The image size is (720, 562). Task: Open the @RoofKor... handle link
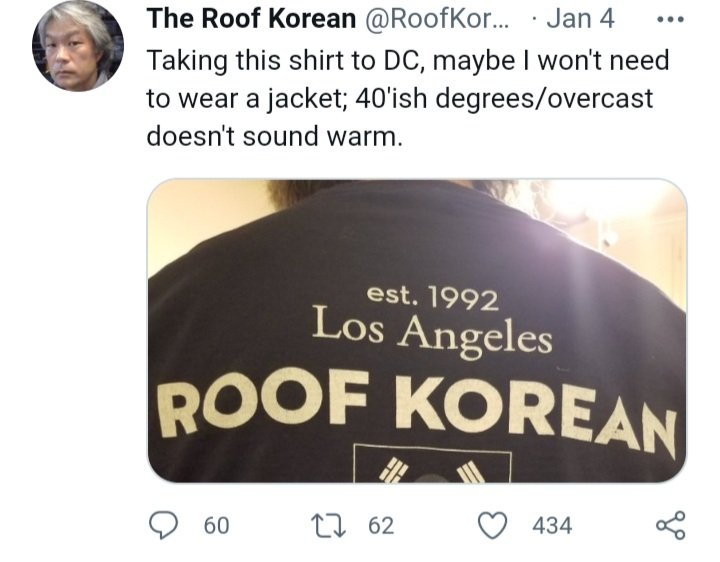(x=437, y=19)
